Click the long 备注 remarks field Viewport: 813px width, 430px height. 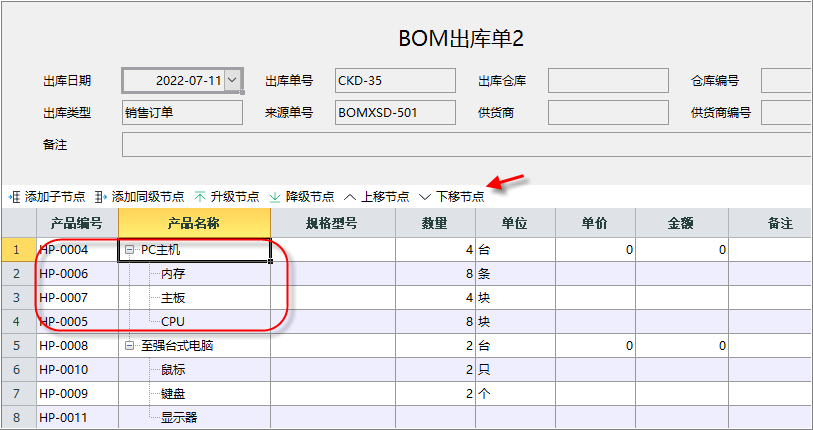(467, 145)
